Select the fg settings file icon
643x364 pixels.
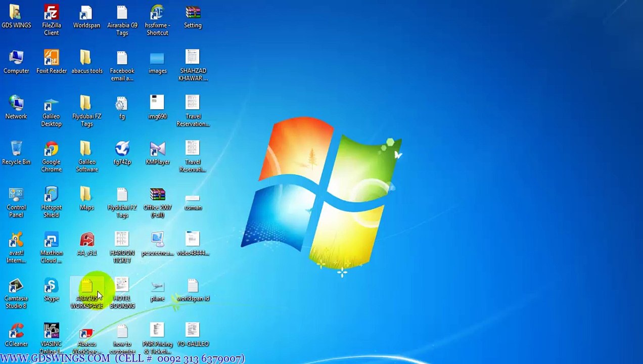(x=122, y=108)
